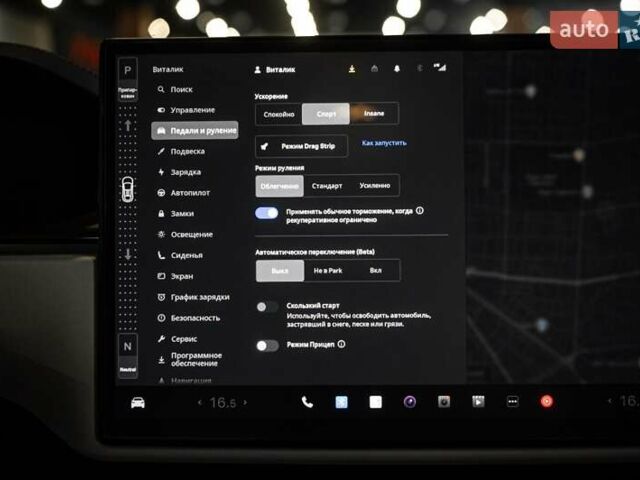The width and height of the screenshot is (640, 480).
Task: Choose Стандарт steering mode
Action: pos(327,186)
